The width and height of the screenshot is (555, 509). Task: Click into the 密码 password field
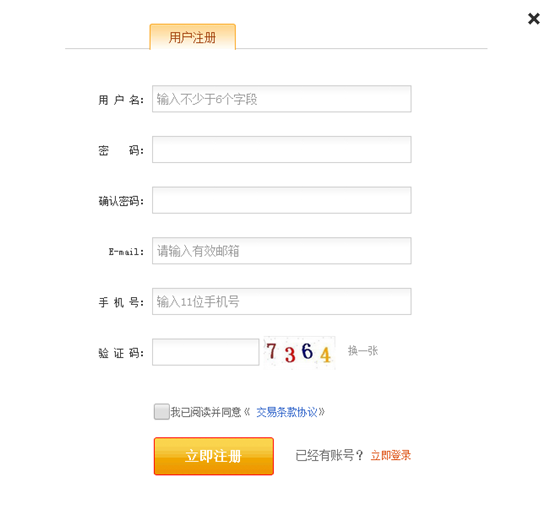click(x=281, y=149)
